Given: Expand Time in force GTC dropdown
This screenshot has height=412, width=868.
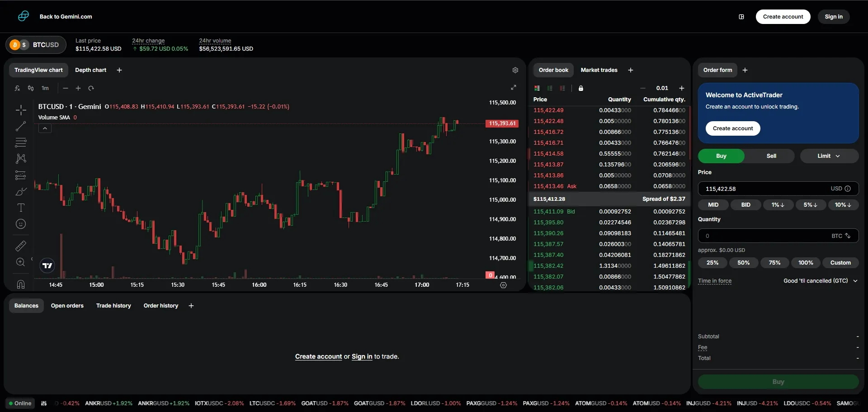Looking at the screenshot, I should (820, 281).
